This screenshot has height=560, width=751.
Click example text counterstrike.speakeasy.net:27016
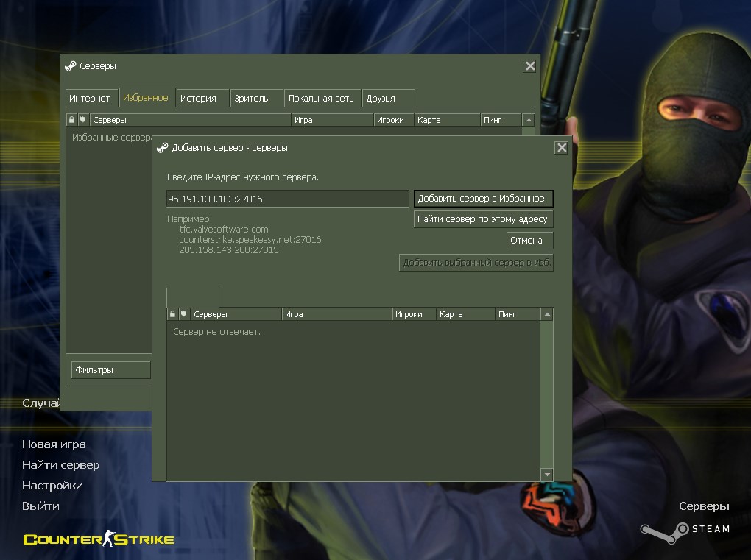pos(250,240)
